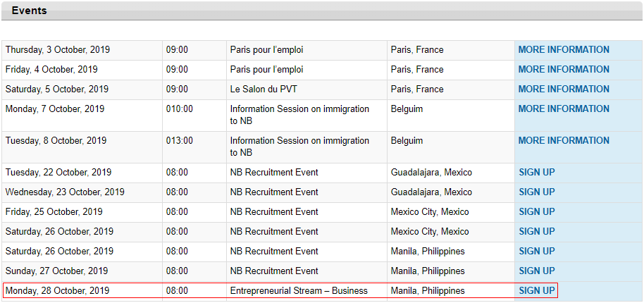Open MORE INFORMATION for Thursday, 3 October event
This screenshot has height=303, width=644.
point(564,50)
